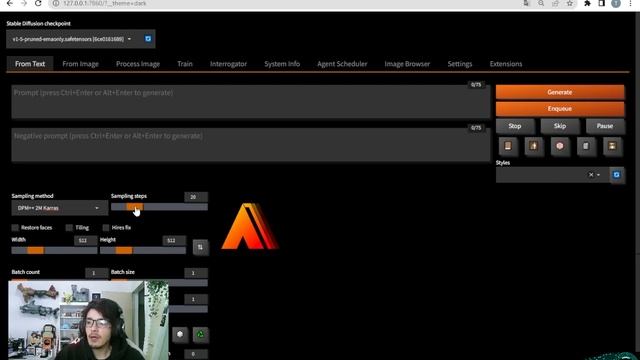The height and width of the screenshot is (360, 640).
Task: Open the browser profile avatar
Action: point(616,3)
